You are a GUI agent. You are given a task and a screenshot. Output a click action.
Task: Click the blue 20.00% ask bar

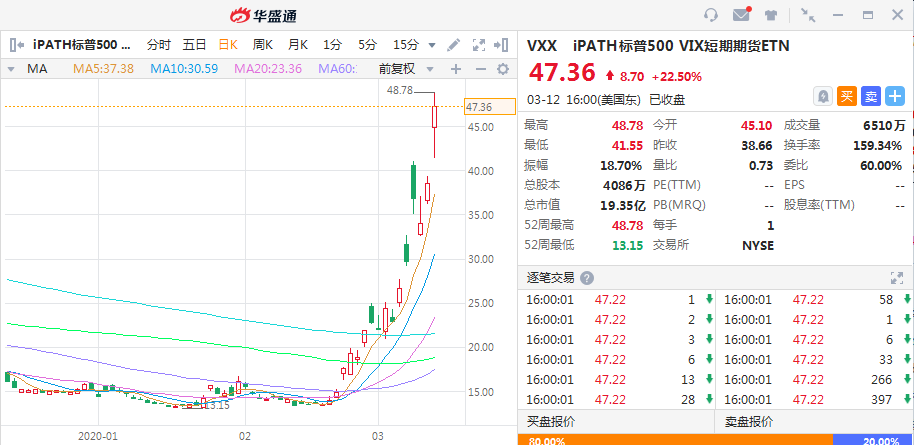[873, 440]
